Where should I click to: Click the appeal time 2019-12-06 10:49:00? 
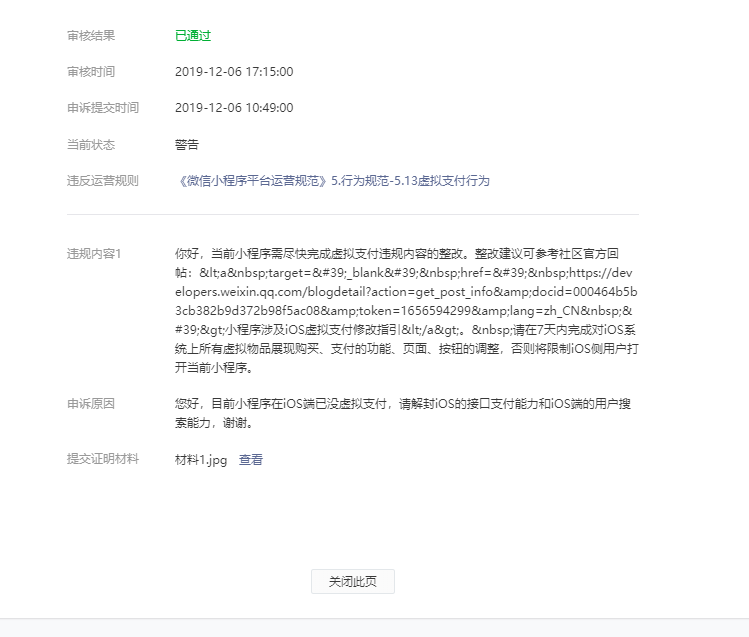coord(234,108)
